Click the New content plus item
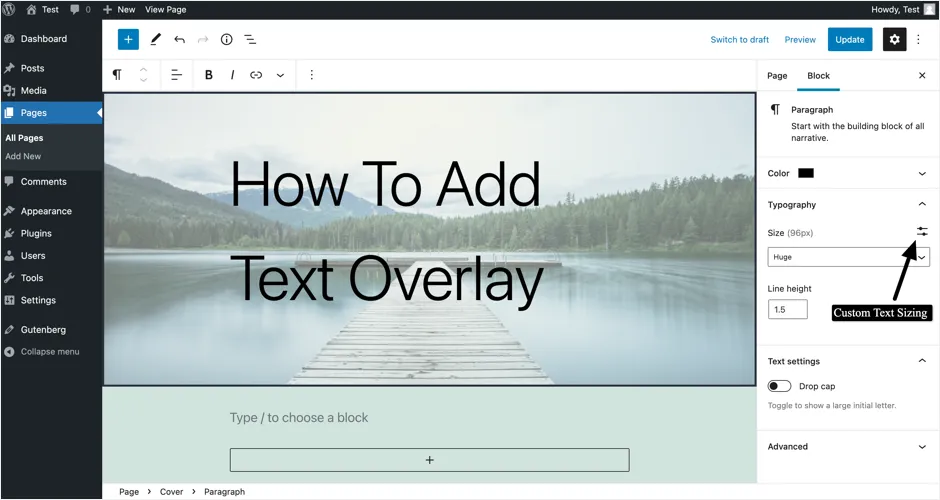The image size is (940, 500). pos(119,9)
